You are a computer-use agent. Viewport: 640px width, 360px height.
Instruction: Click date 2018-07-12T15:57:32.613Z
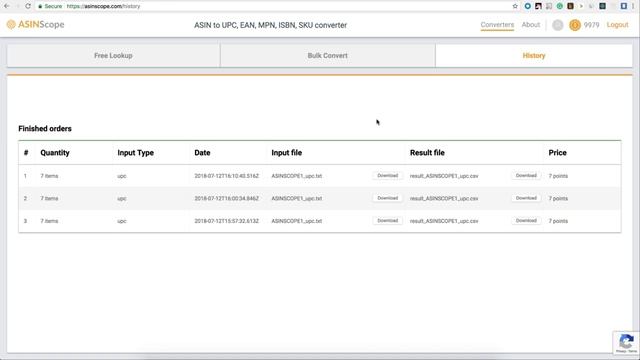[x=227, y=221]
